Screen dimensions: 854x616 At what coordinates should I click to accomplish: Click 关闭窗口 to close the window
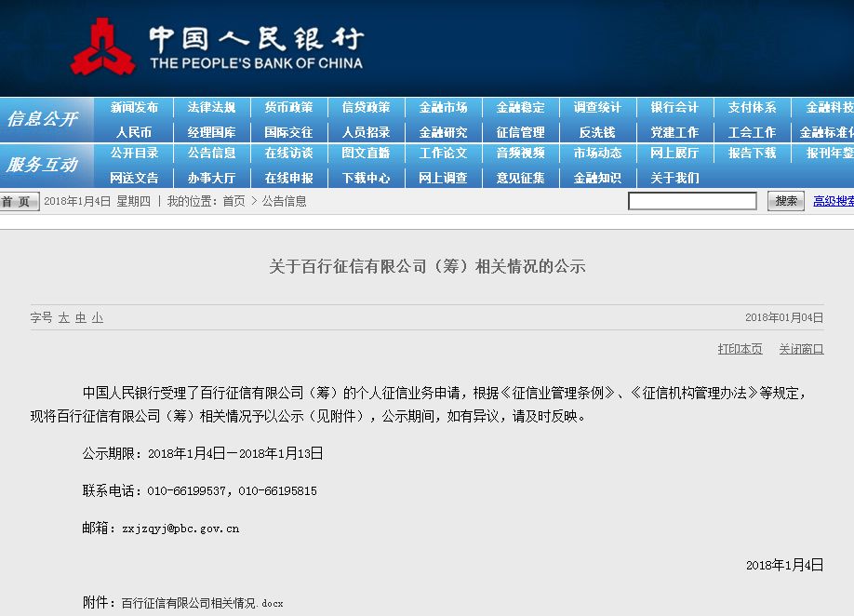pos(801,349)
